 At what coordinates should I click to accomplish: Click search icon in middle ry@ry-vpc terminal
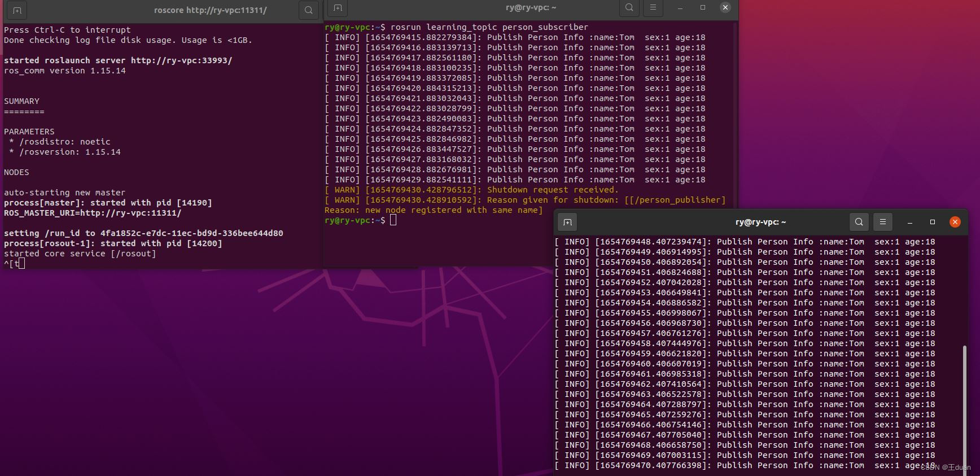[629, 8]
